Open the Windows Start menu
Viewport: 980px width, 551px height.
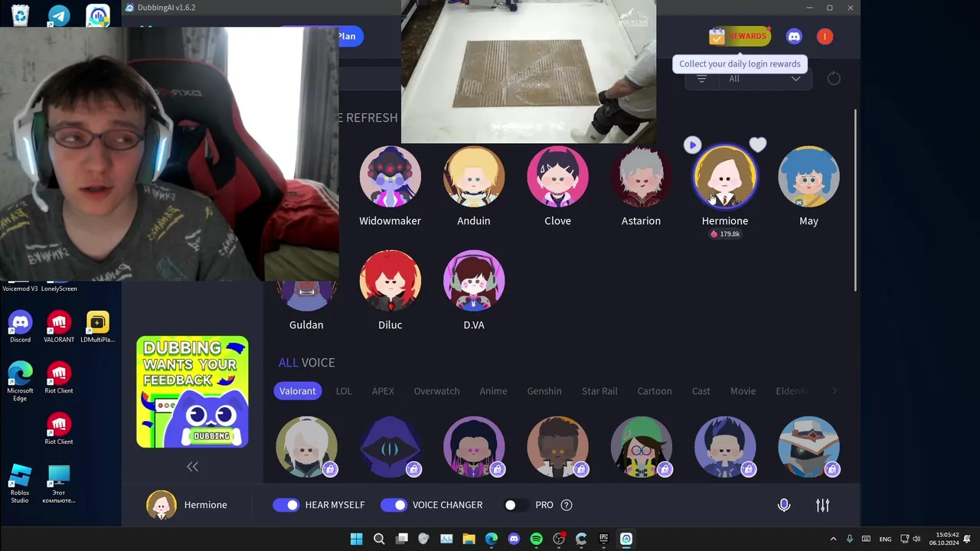[x=356, y=539]
